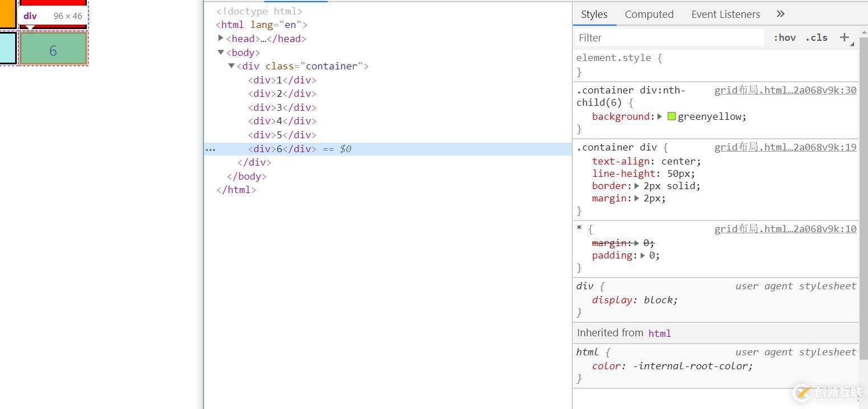Open the three-dots menu beside div 6
Viewport: 868px width, 409px height.
[210, 149]
